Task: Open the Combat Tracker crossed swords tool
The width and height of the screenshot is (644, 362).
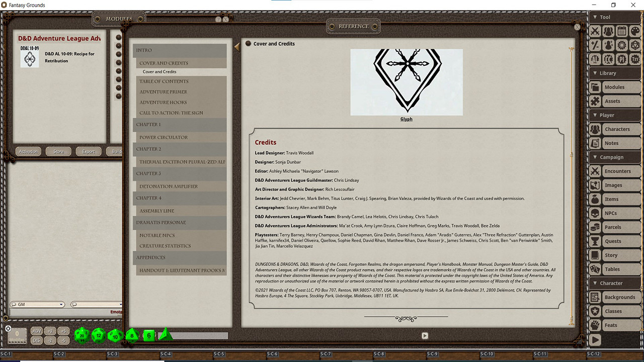Action: [595, 31]
